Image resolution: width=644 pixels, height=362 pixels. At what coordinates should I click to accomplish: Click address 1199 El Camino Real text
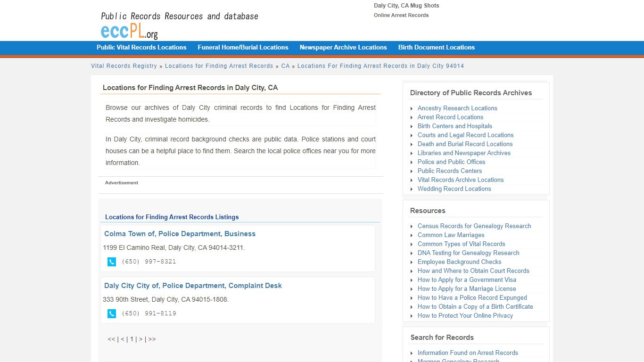(174, 247)
